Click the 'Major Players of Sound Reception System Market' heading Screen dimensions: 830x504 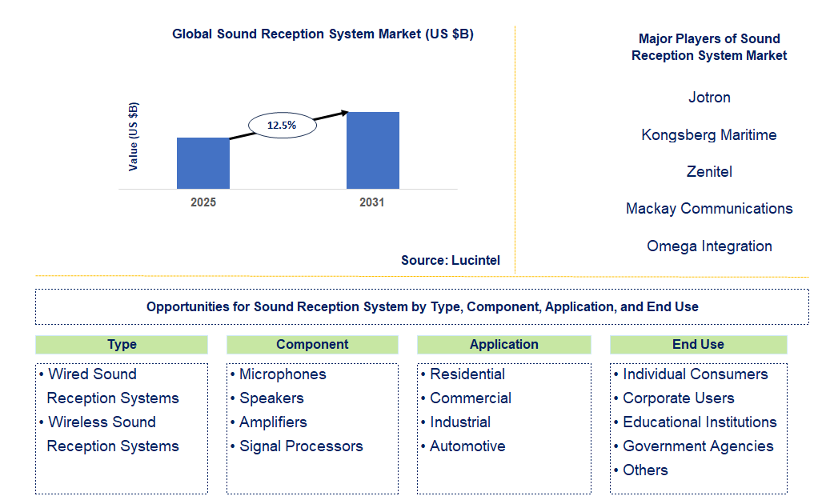tap(709, 47)
